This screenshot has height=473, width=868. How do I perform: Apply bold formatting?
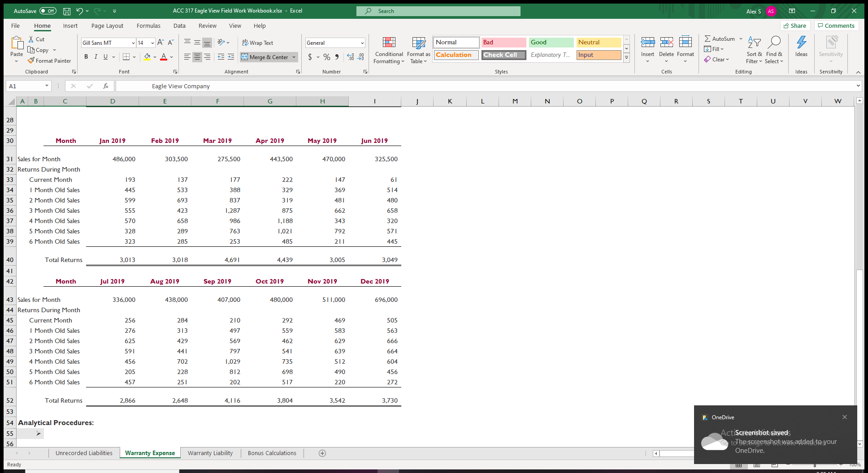click(86, 57)
